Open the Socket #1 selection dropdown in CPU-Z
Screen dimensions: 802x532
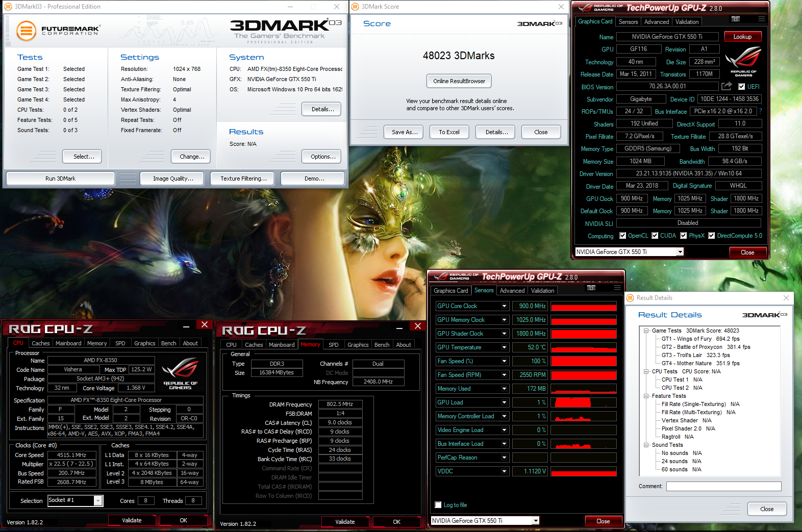(98, 501)
